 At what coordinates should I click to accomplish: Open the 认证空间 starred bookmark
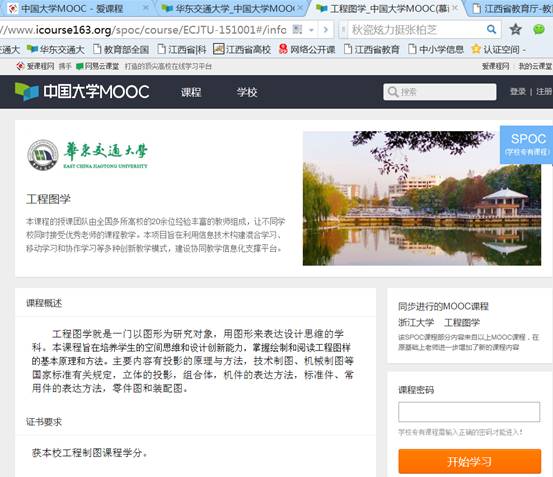click(498, 50)
